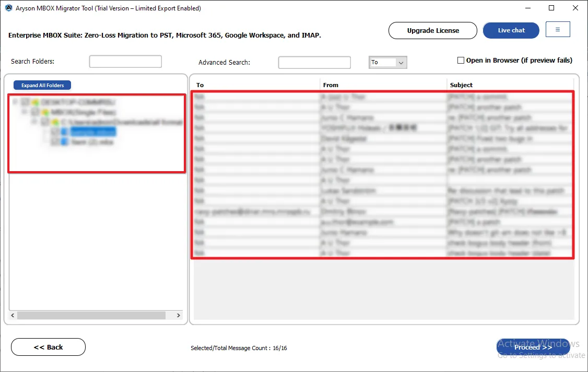
Task: Click folder tree scrollbar right arrow
Action: point(179,316)
